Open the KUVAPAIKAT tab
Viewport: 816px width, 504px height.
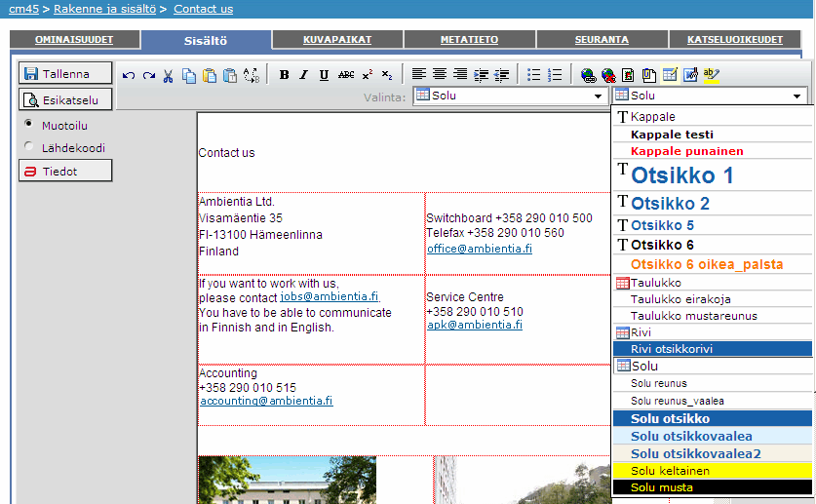(x=337, y=40)
